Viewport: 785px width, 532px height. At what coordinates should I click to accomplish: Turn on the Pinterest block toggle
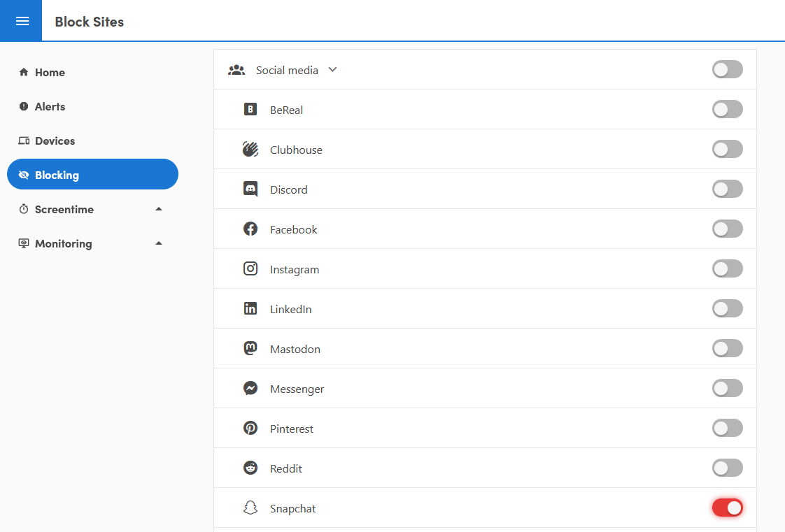728,428
